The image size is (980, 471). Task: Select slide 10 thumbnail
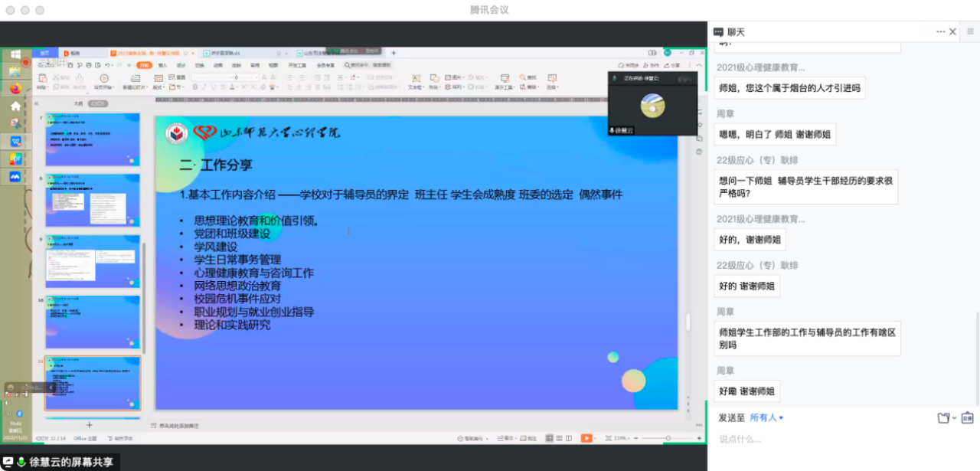[x=93, y=322]
